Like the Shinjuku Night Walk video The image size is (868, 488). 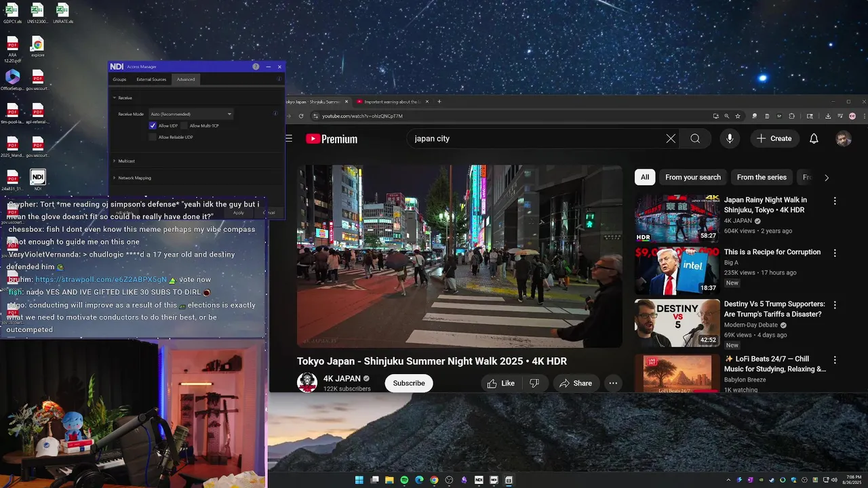(500, 383)
